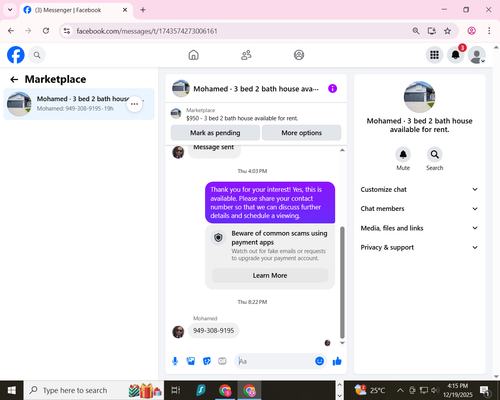Expand Chat members section
This screenshot has height=400, width=500.
(x=419, y=209)
